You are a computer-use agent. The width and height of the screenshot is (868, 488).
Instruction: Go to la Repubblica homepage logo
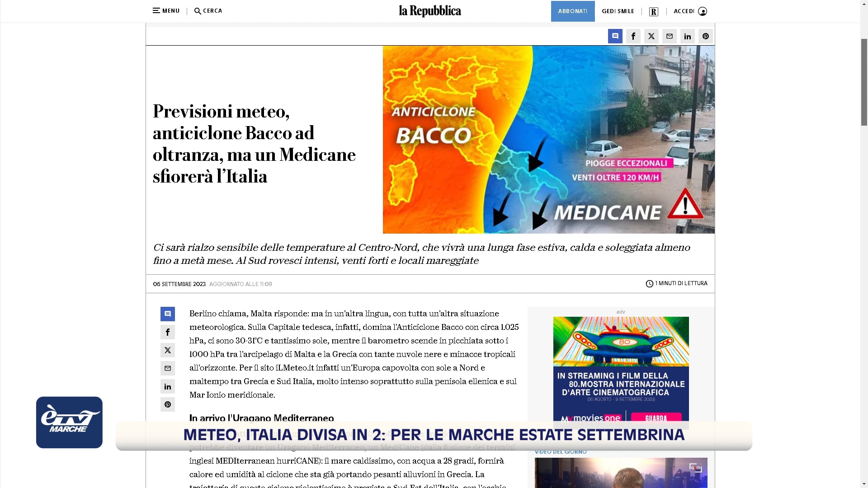click(430, 11)
